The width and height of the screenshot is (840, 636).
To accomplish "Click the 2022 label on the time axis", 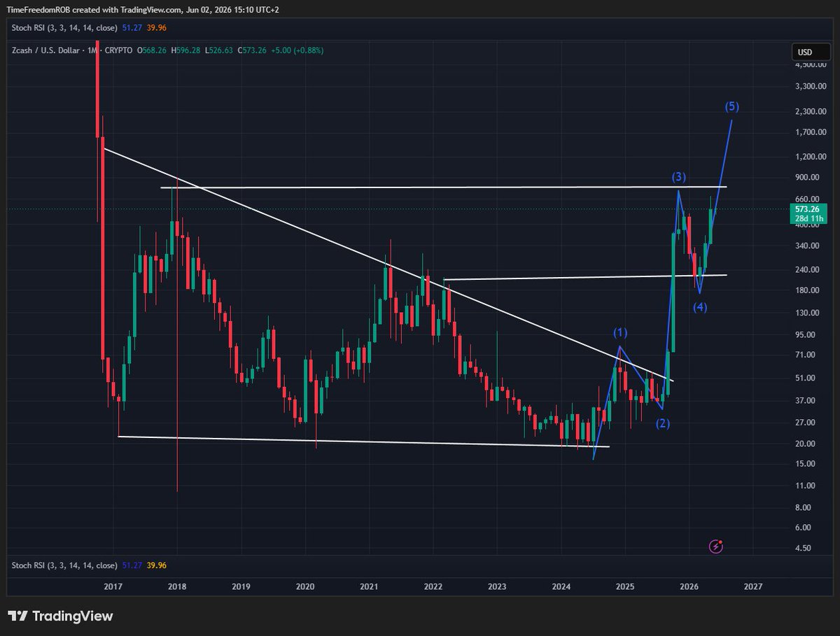I will tap(433, 586).
